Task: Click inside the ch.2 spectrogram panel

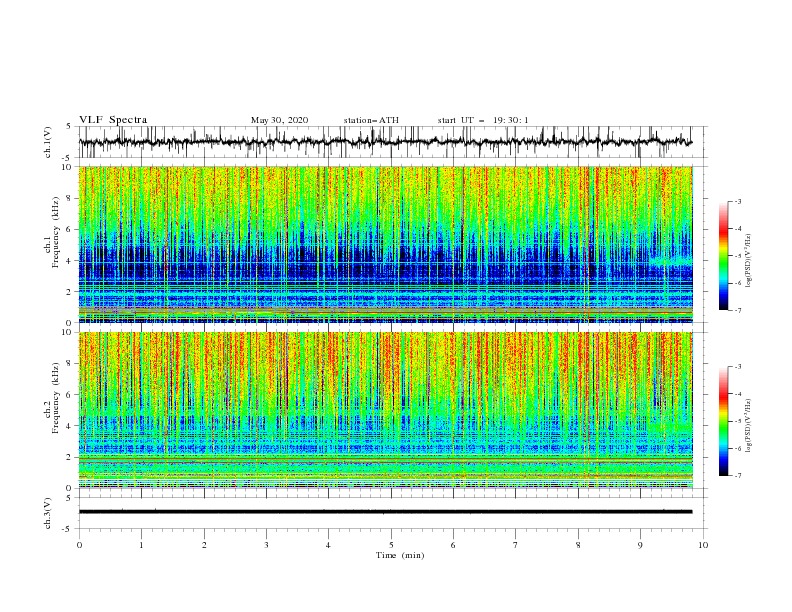Action: [385, 410]
